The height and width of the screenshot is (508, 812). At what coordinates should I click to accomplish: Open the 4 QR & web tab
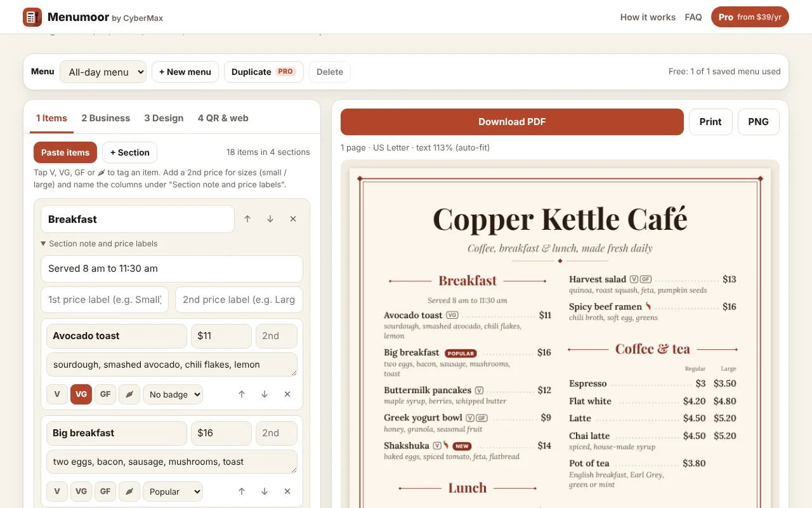[x=223, y=118]
